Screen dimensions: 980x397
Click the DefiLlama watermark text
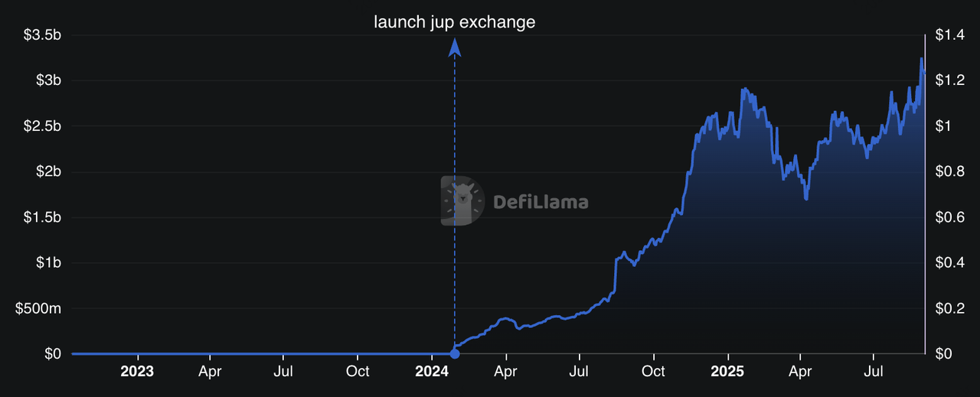click(x=541, y=202)
